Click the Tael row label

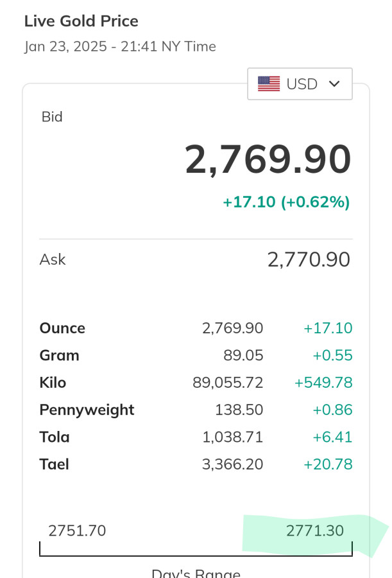pyautogui.click(x=54, y=464)
